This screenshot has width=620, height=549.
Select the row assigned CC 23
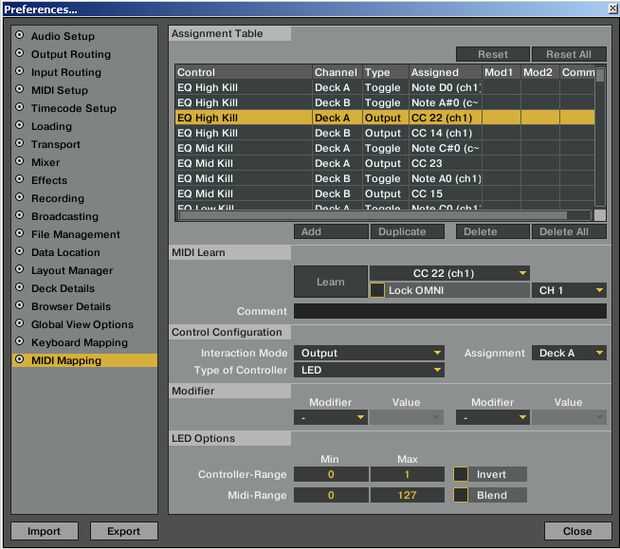tap(385, 163)
